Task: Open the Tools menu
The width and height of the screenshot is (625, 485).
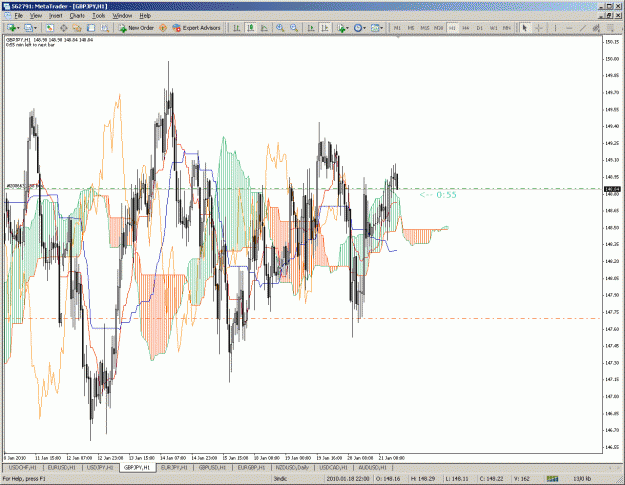Action: tap(98, 16)
